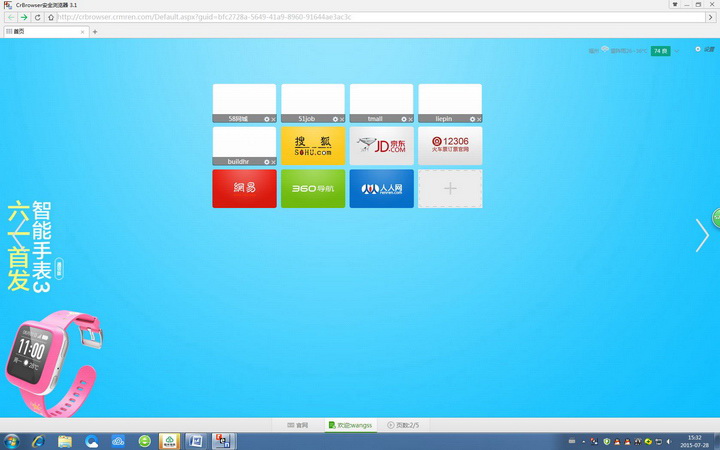Open the 12306 train ticket tile

450,146
